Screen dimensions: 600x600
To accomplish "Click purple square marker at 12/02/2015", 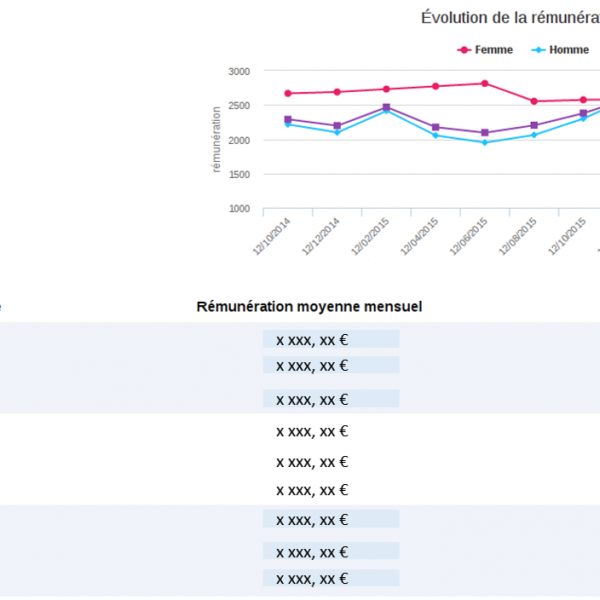I will tap(386, 107).
